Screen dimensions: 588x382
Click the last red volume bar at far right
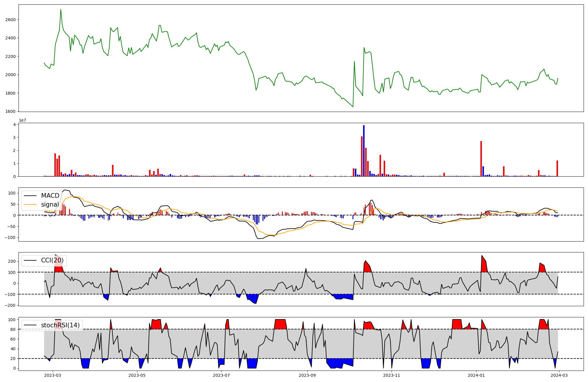(557, 168)
